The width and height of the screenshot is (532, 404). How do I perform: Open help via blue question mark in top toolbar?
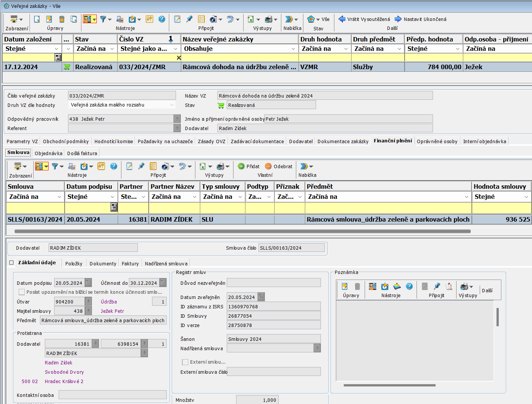pyautogui.click(x=162, y=19)
